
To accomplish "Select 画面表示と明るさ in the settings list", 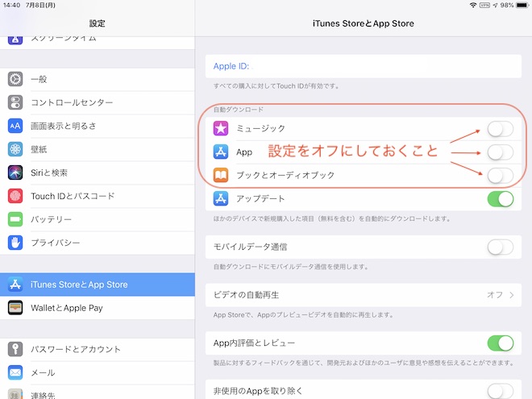I will pyautogui.click(x=98, y=126).
